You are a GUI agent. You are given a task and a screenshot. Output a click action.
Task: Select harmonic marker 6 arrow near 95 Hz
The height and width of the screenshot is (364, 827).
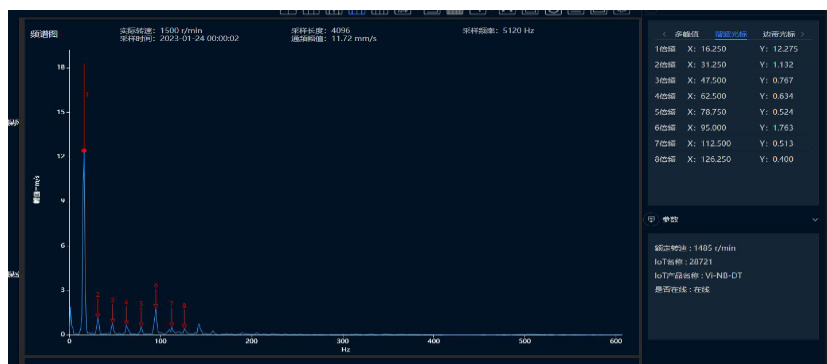(156, 295)
